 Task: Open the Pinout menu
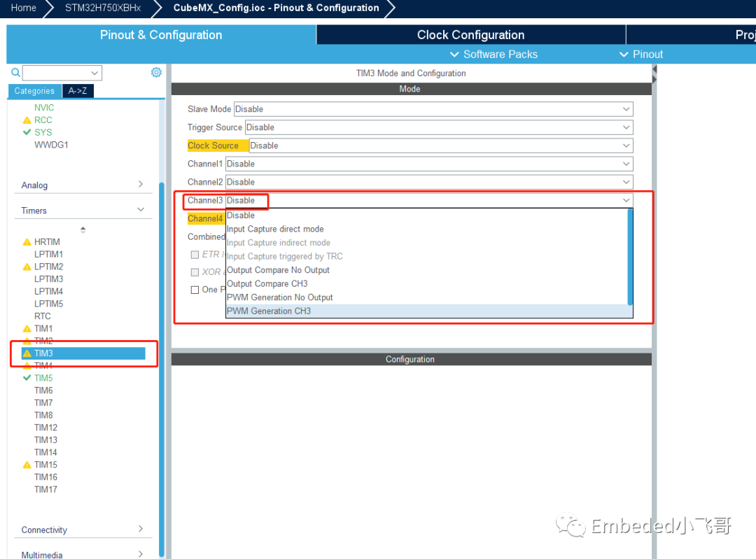click(641, 55)
